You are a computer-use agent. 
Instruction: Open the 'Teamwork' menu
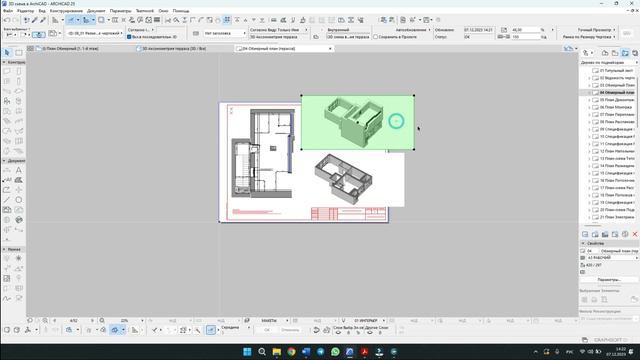tap(145, 11)
